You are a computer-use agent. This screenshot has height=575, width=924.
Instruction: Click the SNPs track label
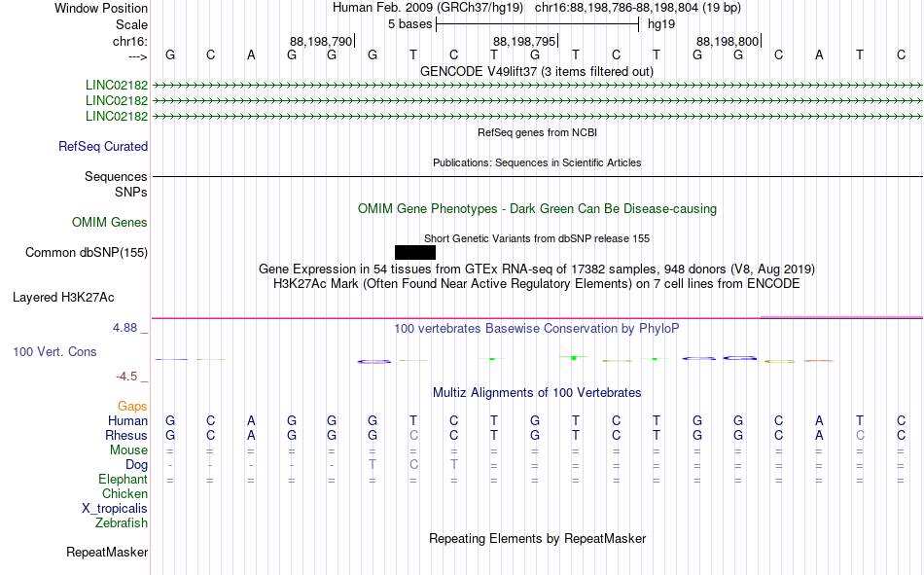pos(131,193)
